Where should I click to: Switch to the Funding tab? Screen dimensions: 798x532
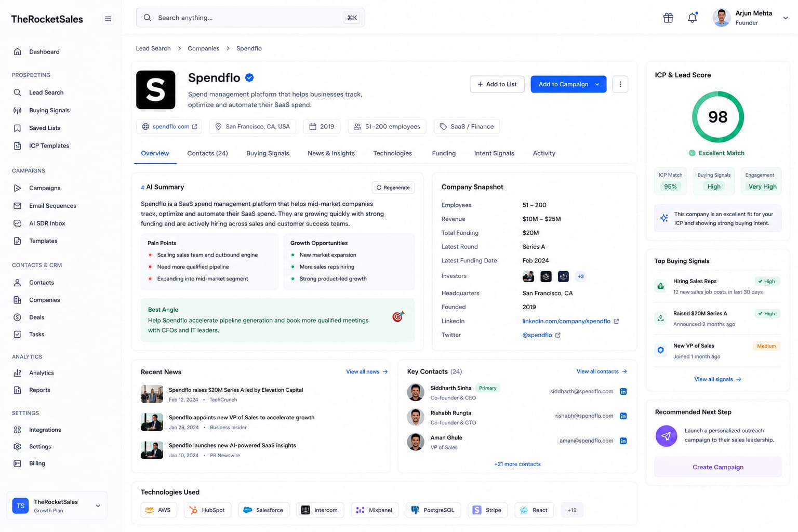point(444,153)
